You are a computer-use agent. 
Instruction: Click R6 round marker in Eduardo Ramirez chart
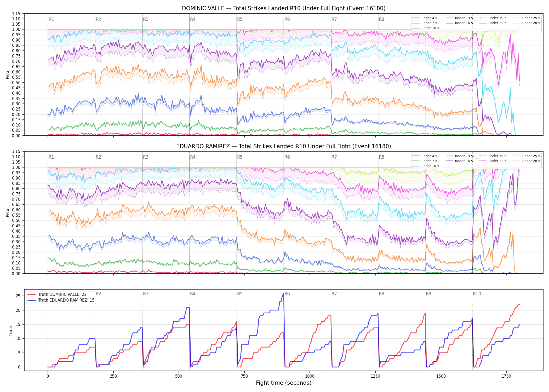click(287, 157)
